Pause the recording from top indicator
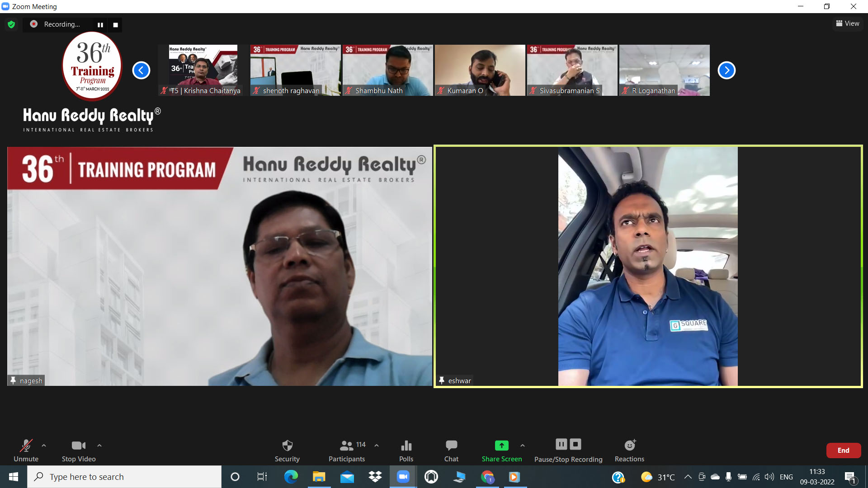 [x=100, y=25]
